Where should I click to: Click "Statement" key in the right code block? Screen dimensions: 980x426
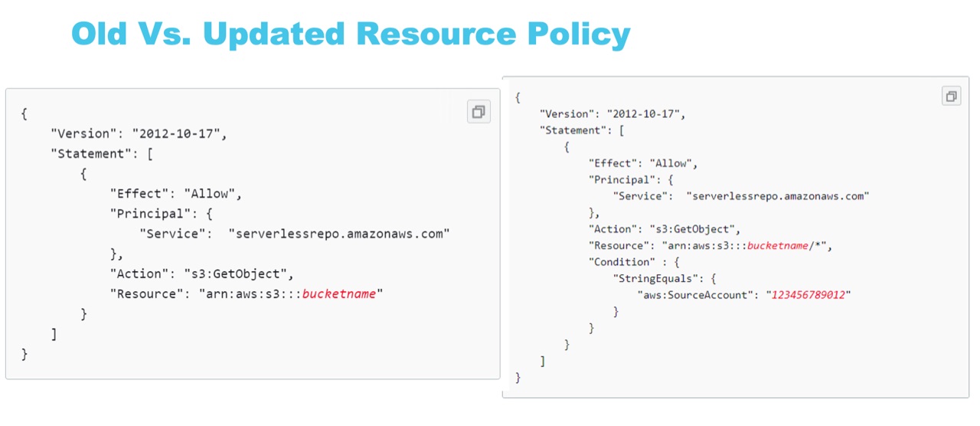tap(573, 130)
